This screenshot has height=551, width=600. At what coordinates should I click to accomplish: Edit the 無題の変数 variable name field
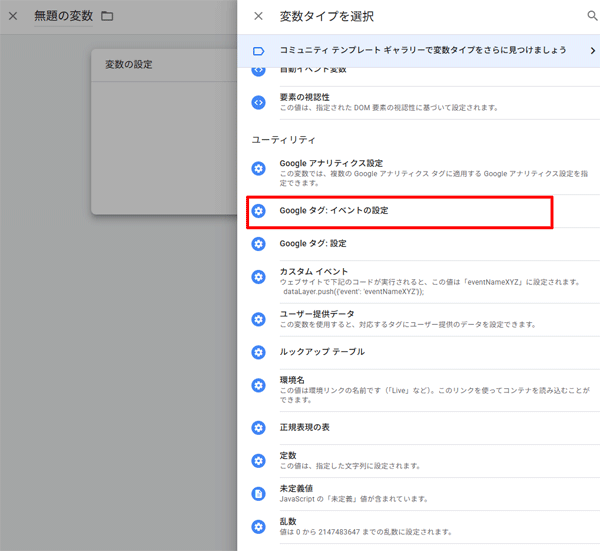click(64, 16)
